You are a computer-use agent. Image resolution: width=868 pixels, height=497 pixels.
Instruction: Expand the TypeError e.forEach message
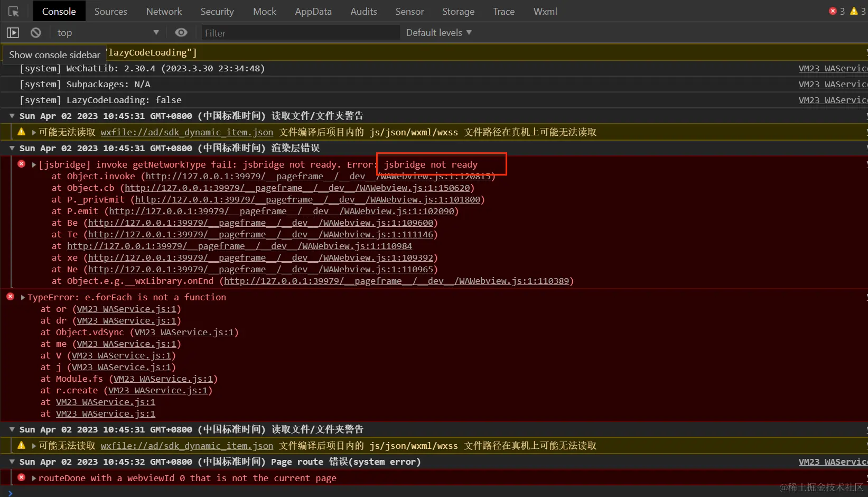[23, 297]
